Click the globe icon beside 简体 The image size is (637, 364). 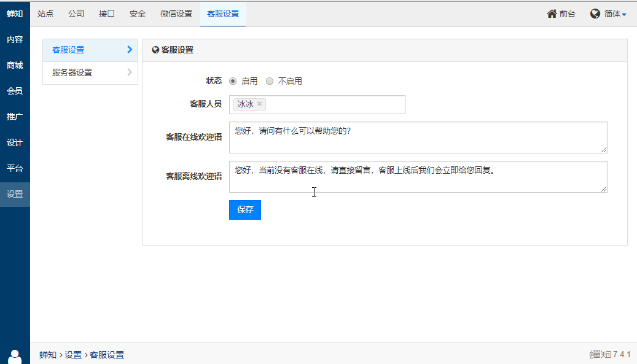[595, 14]
